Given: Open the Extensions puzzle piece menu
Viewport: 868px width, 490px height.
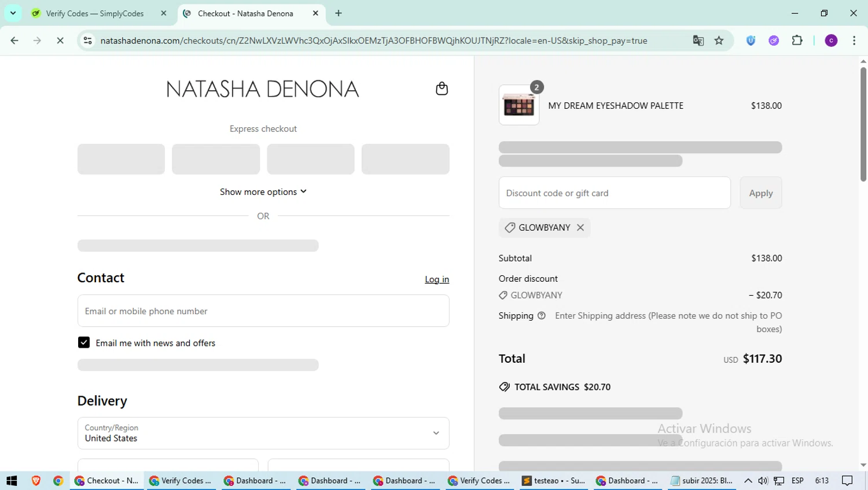Looking at the screenshot, I should [x=797, y=40].
